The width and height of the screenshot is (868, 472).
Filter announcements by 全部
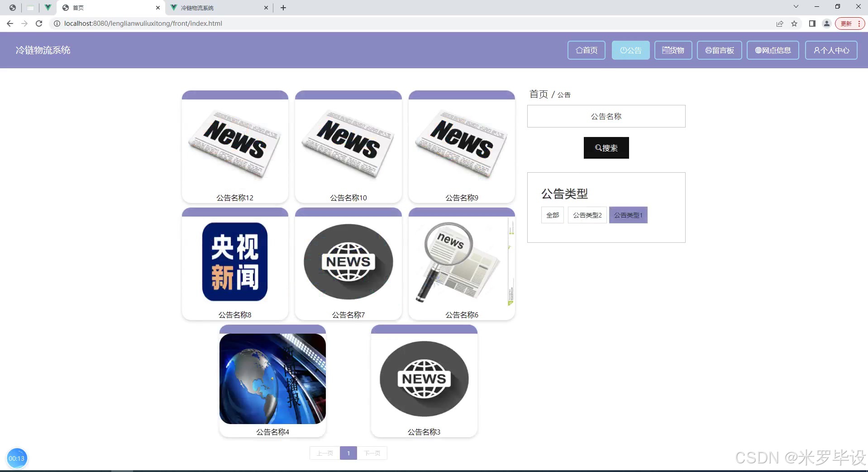coord(553,215)
